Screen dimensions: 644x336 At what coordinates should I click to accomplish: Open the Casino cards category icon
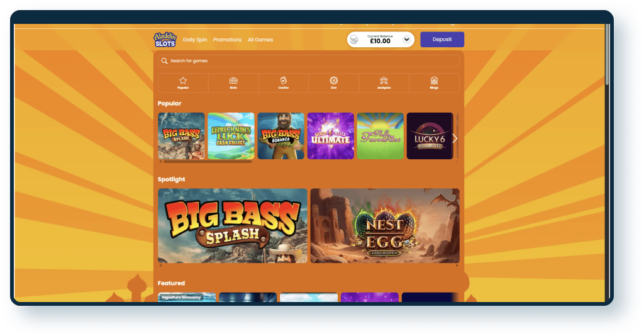[x=284, y=82]
